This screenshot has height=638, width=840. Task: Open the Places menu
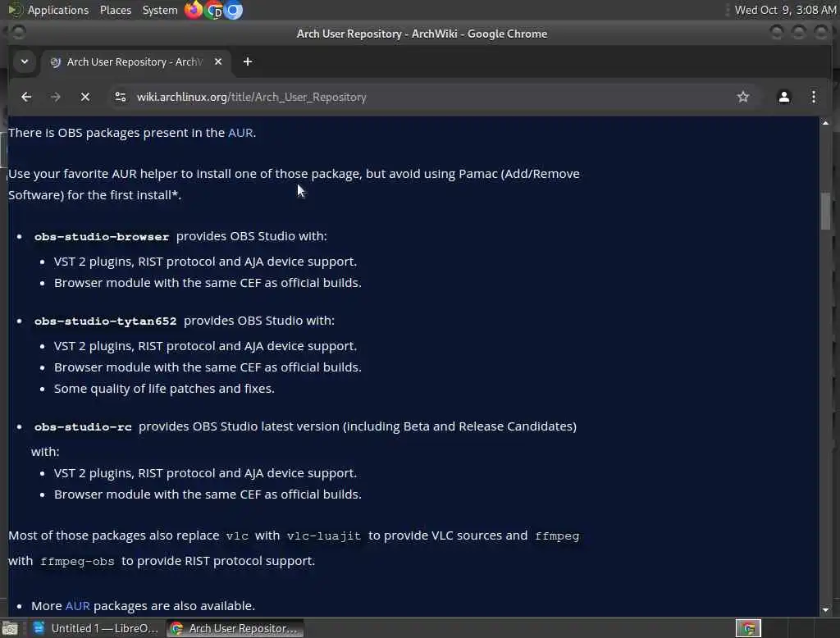(x=115, y=10)
